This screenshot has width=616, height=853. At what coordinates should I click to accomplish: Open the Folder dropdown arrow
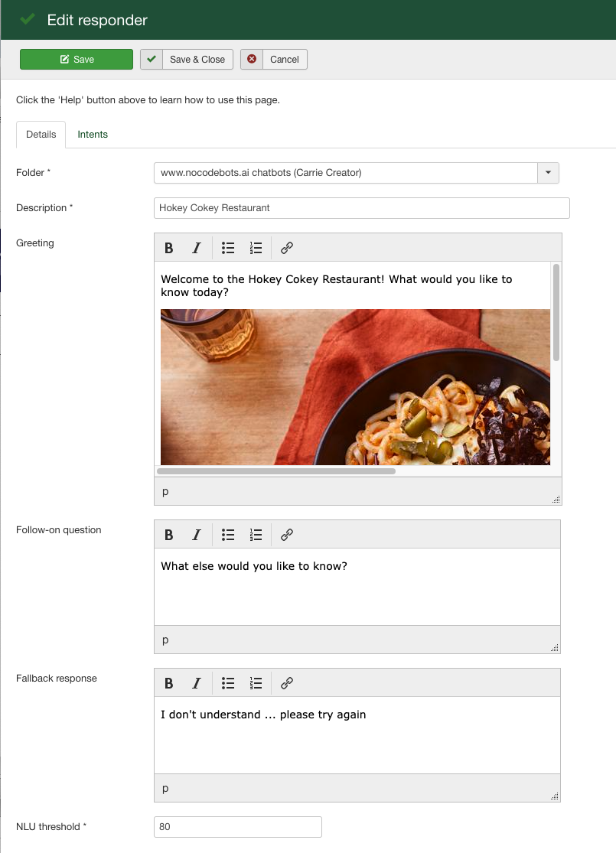pyautogui.click(x=548, y=173)
